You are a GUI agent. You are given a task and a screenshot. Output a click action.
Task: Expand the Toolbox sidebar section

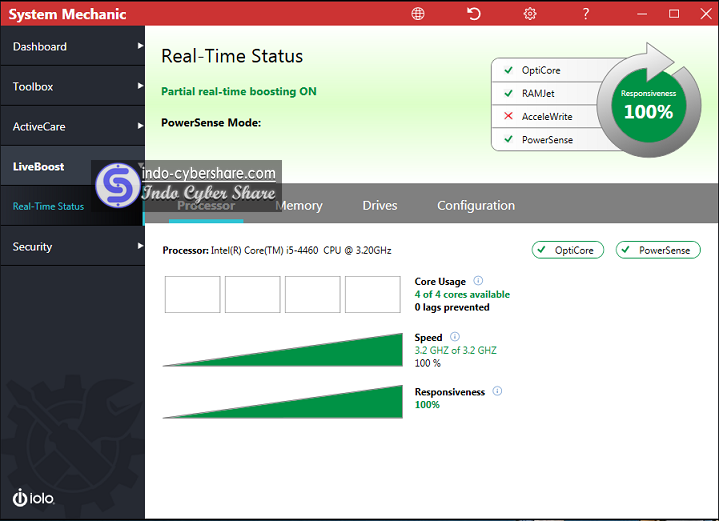tap(72, 86)
